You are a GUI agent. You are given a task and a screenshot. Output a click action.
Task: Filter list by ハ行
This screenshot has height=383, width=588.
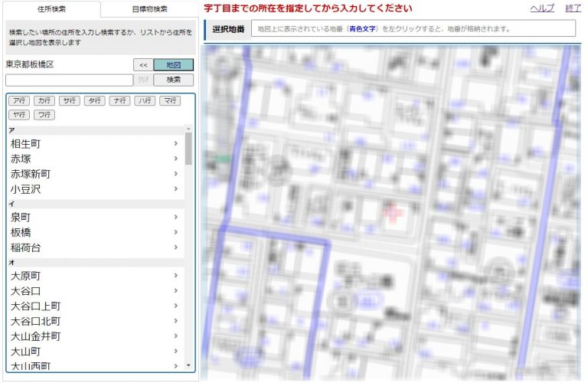click(x=145, y=100)
